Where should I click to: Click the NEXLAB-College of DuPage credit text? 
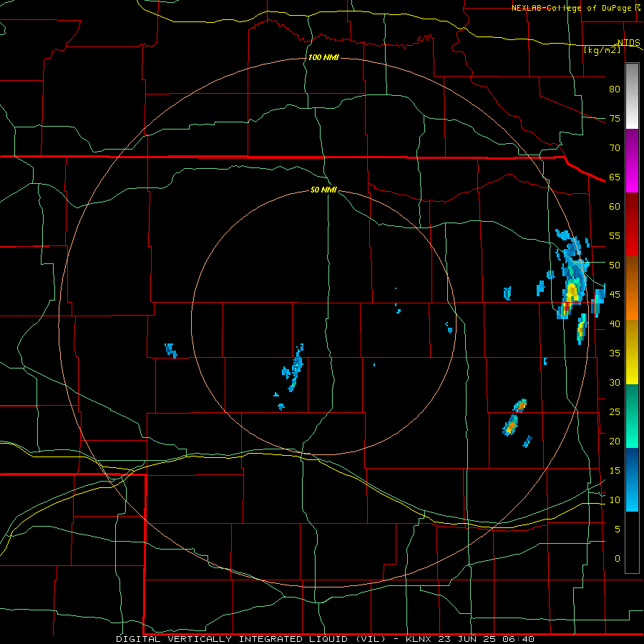576,8
